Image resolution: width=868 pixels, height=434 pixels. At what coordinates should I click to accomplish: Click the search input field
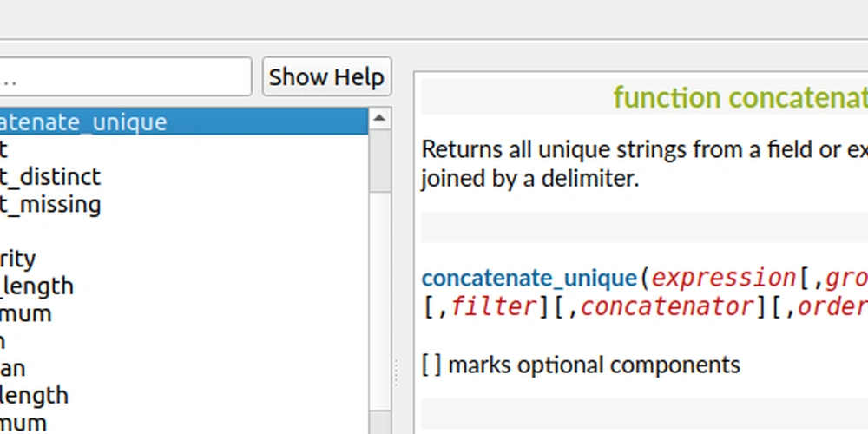click(x=125, y=77)
